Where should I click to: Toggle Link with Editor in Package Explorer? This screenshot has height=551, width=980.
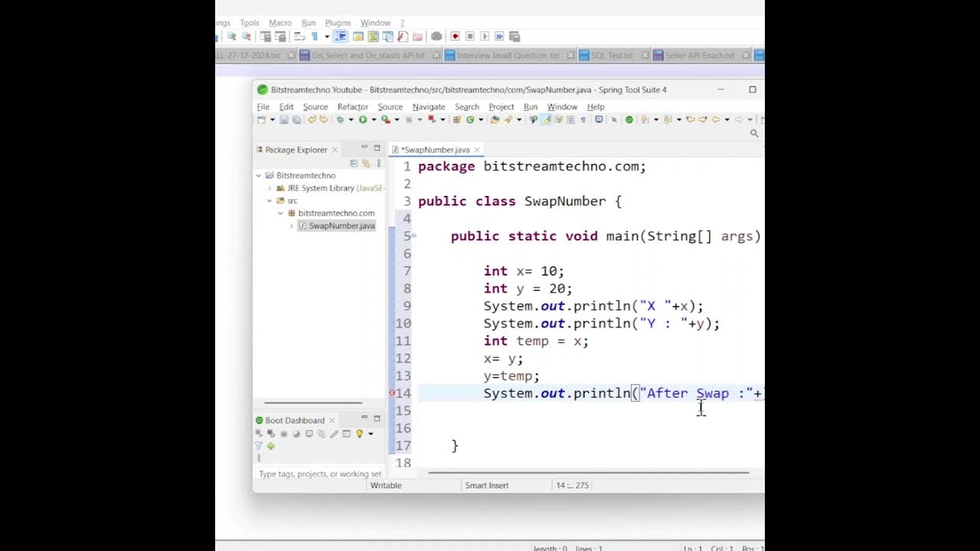point(366,163)
